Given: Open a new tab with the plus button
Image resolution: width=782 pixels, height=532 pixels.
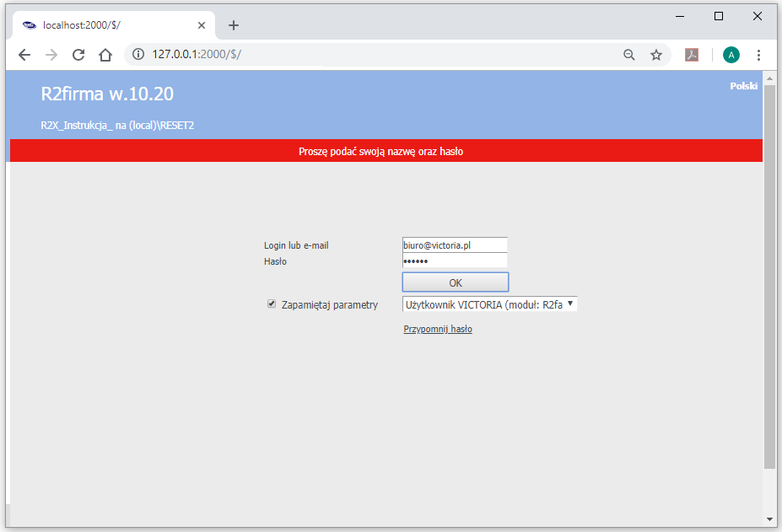Looking at the screenshot, I should tap(234, 25).
